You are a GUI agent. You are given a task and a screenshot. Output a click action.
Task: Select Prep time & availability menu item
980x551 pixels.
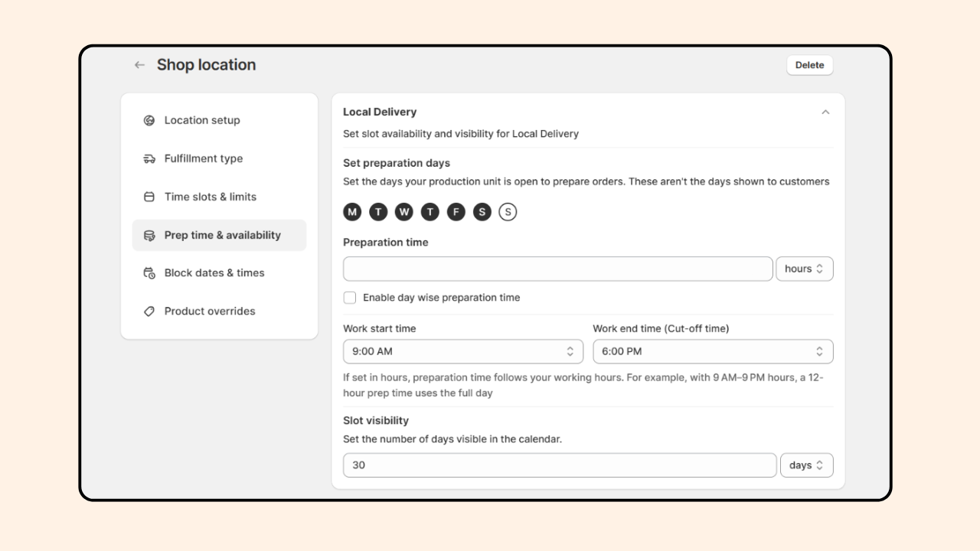tap(219, 235)
